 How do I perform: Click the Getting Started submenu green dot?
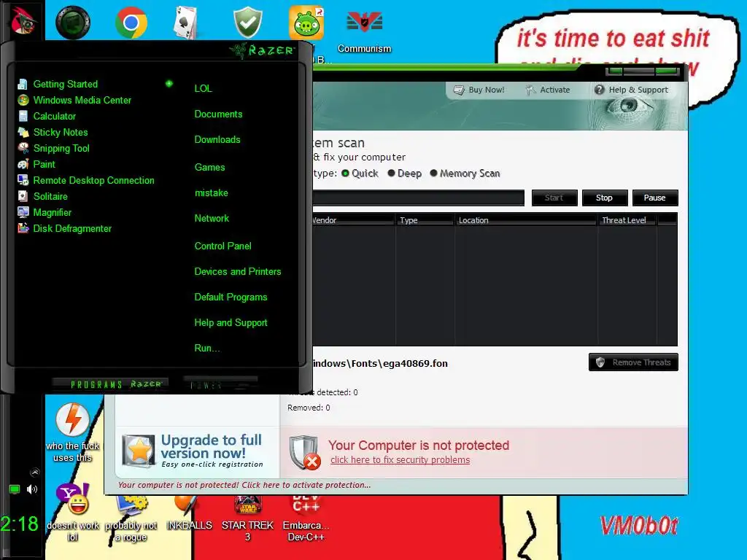[x=169, y=84]
